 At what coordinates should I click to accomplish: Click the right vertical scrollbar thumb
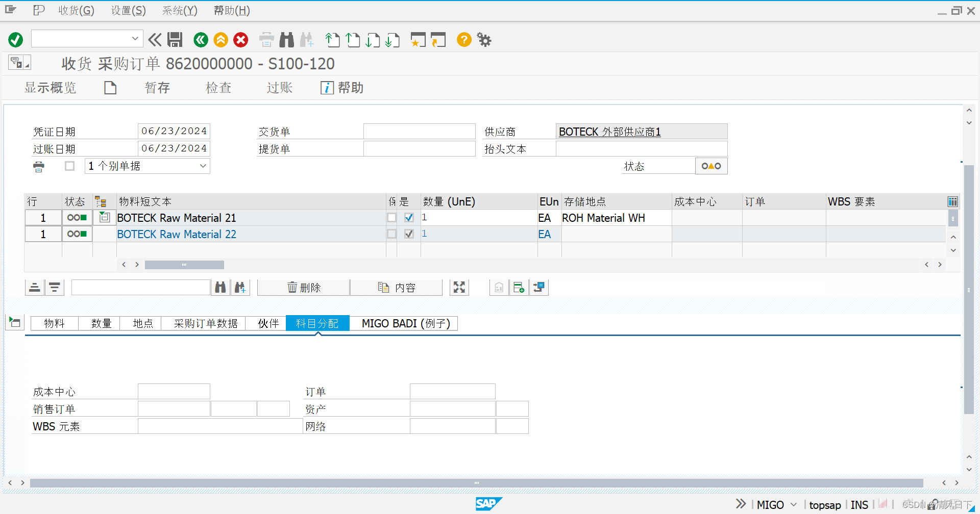969,290
